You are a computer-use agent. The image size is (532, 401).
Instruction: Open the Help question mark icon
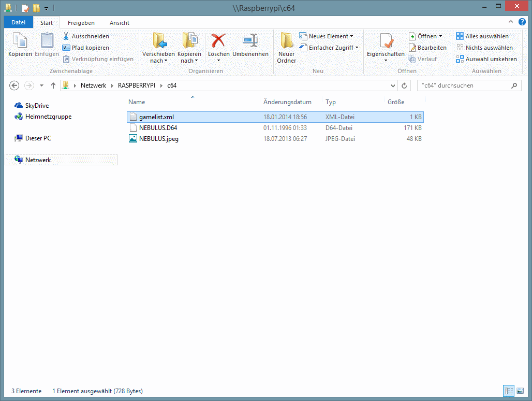click(x=522, y=22)
